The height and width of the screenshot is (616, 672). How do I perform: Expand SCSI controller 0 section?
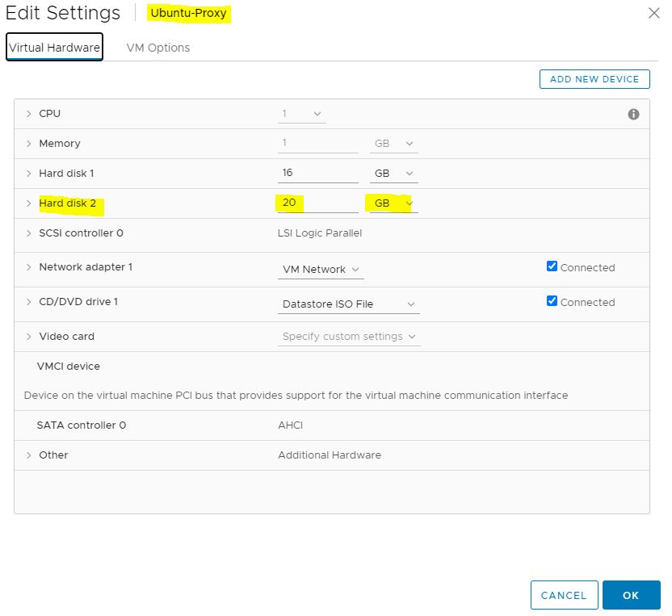pyautogui.click(x=29, y=233)
